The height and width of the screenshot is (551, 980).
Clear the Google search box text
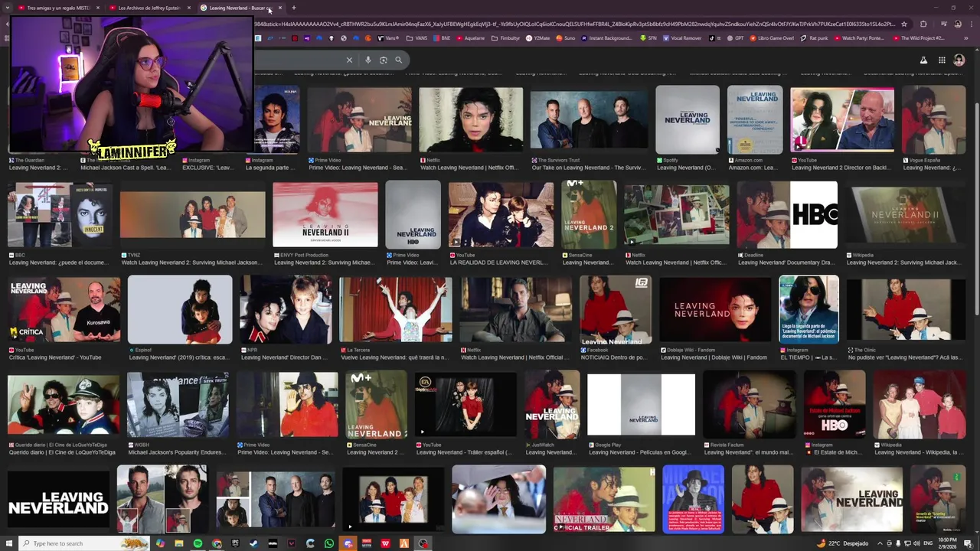coord(349,60)
